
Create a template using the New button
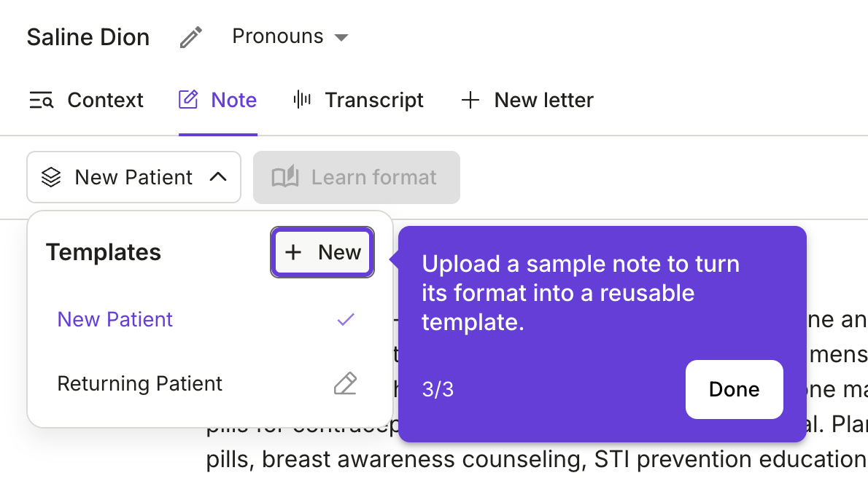(322, 252)
